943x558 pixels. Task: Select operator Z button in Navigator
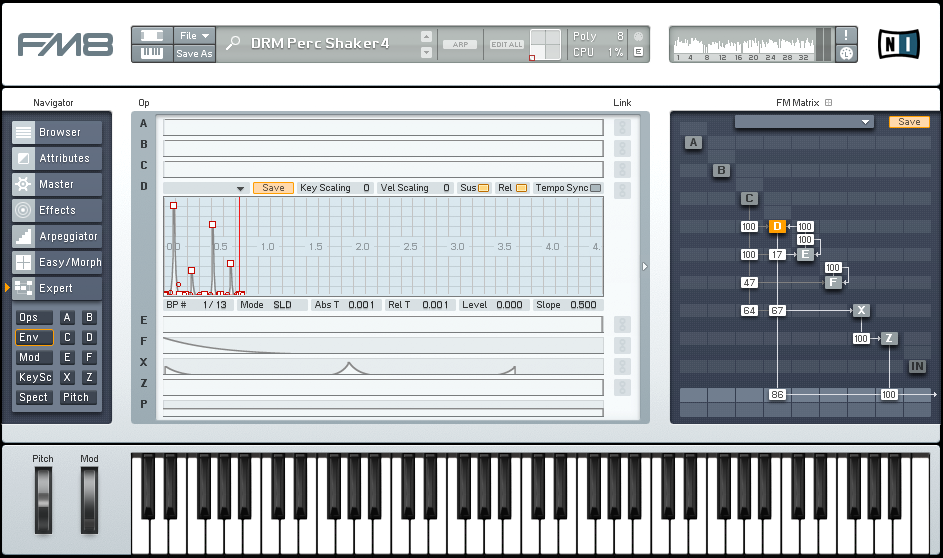point(89,377)
